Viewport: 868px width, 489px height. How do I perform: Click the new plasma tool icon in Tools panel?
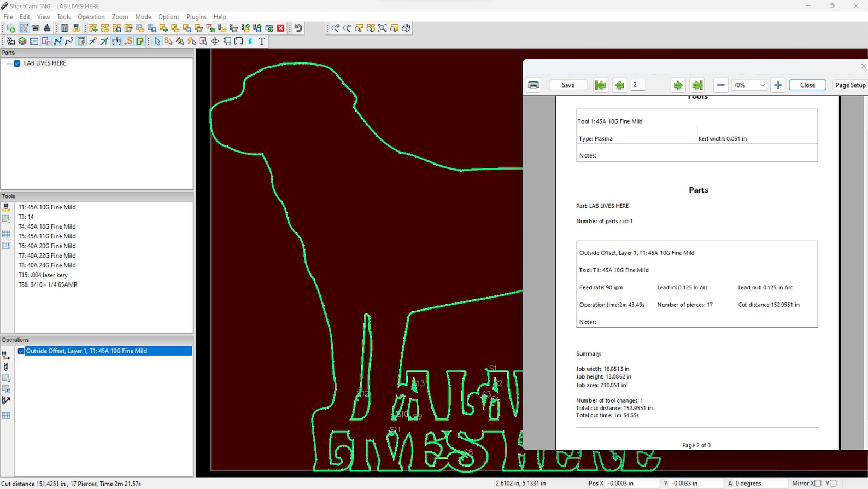(6, 208)
